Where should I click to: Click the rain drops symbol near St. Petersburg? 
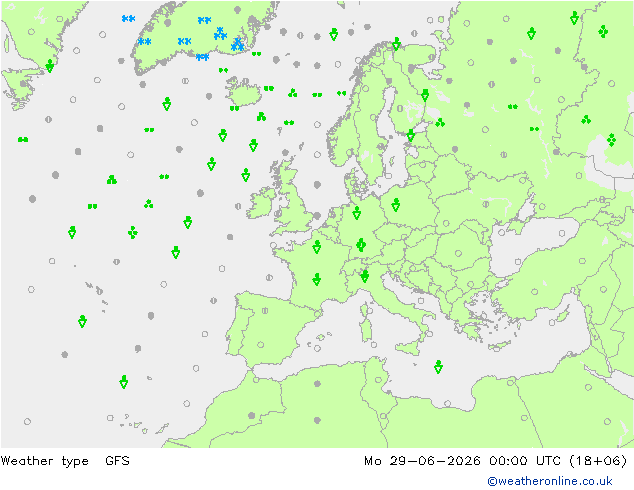tap(440, 122)
